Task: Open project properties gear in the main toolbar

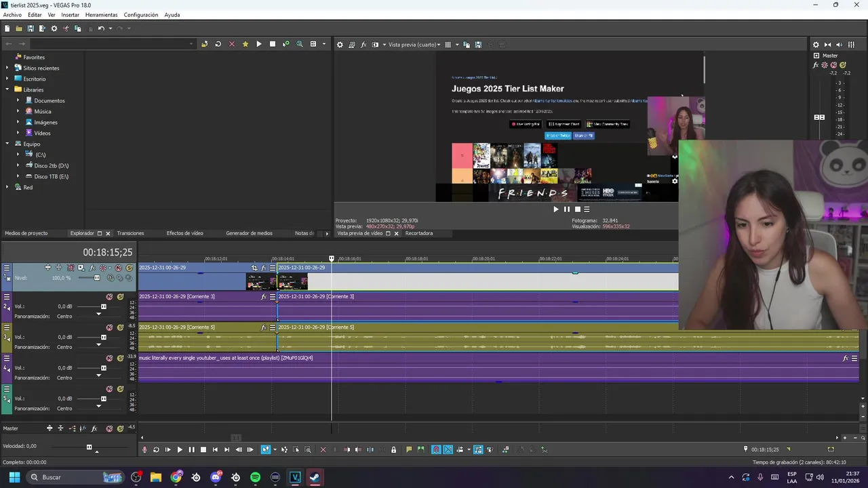Action: coord(54,28)
